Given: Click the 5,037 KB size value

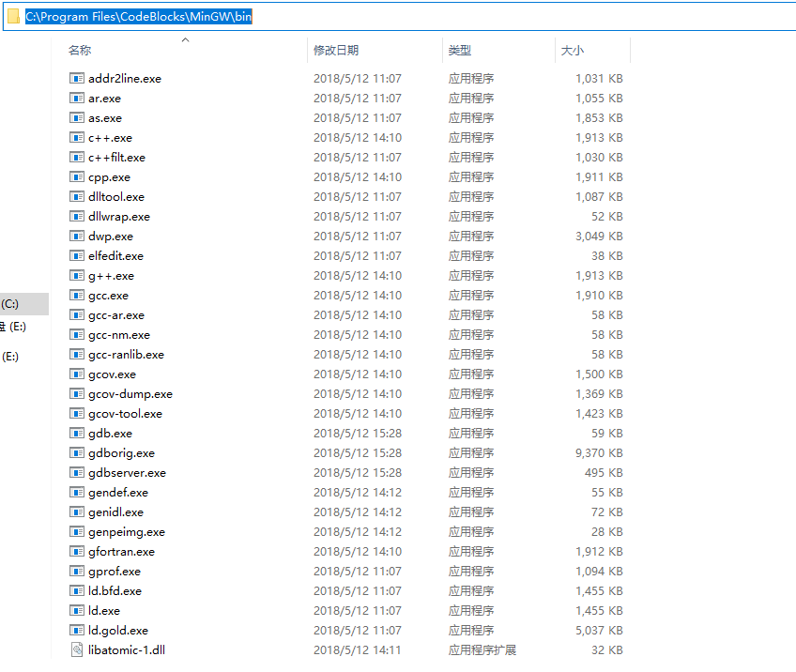Looking at the screenshot, I should pos(599,631).
